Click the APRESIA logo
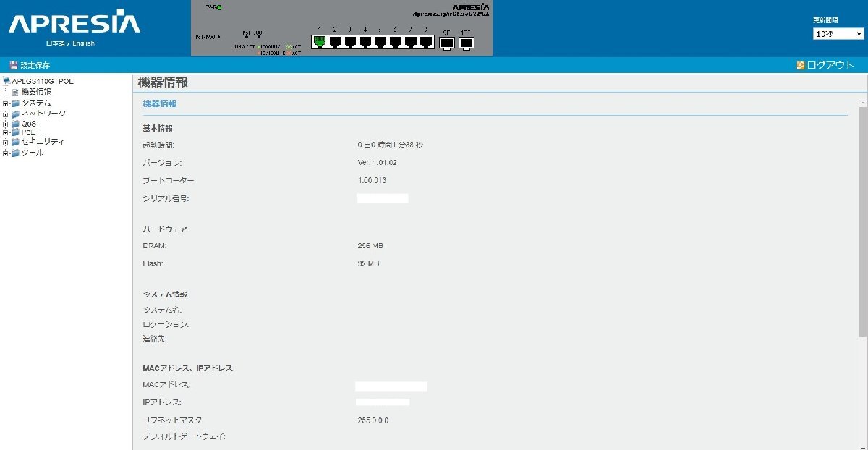This screenshot has height=450, width=868. [x=75, y=23]
